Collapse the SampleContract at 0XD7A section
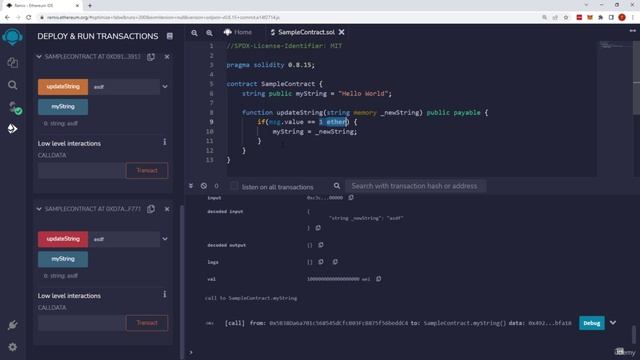The height and width of the screenshot is (360, 640). [39, 209]
